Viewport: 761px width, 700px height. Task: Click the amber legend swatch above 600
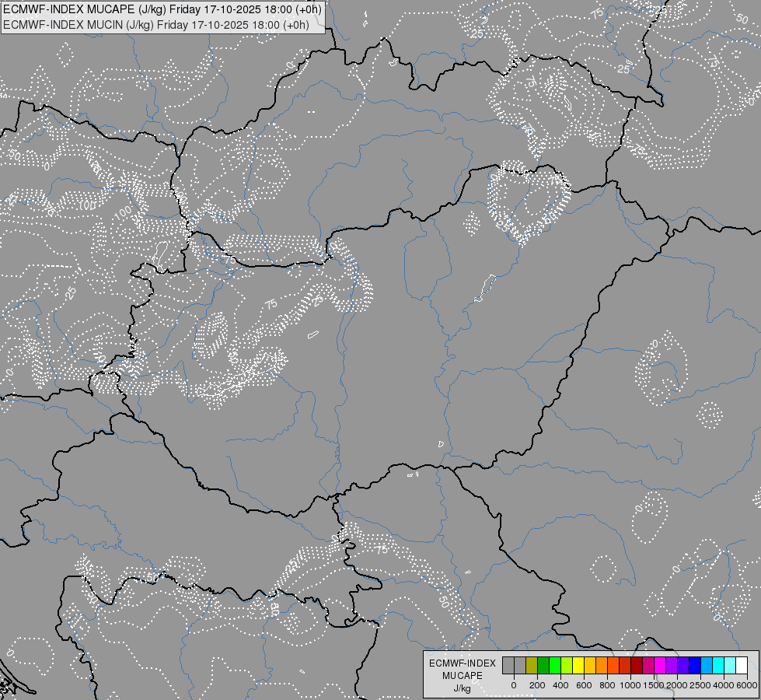(x=590, y=665)
